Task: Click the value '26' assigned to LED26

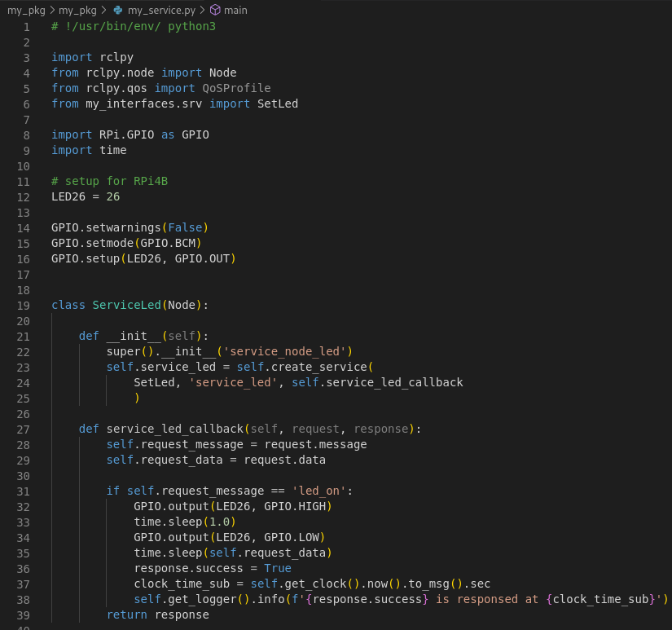Action: (x=113, y=197)
